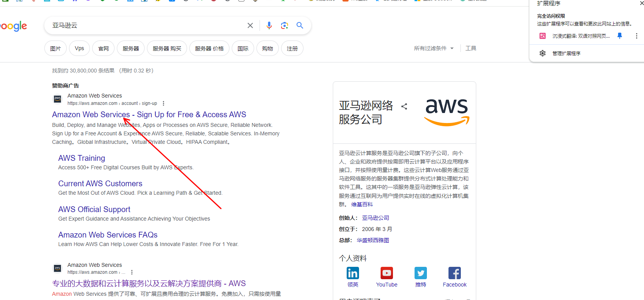The height and width of the screenshot is (300, 644).
Task: Select the 服务器 filter chip
Action: pos(131,48)
